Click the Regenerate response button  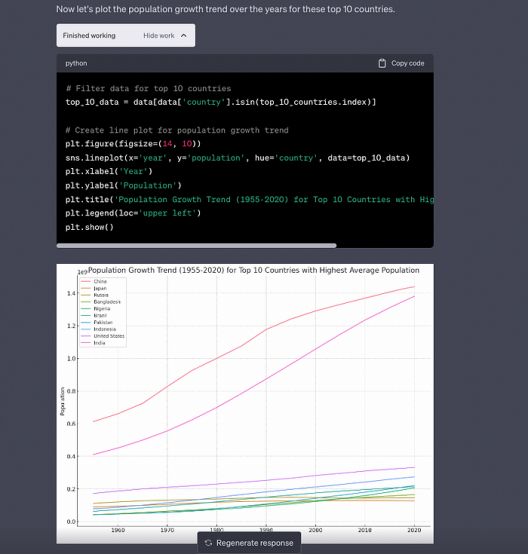[x=249, y=543]
